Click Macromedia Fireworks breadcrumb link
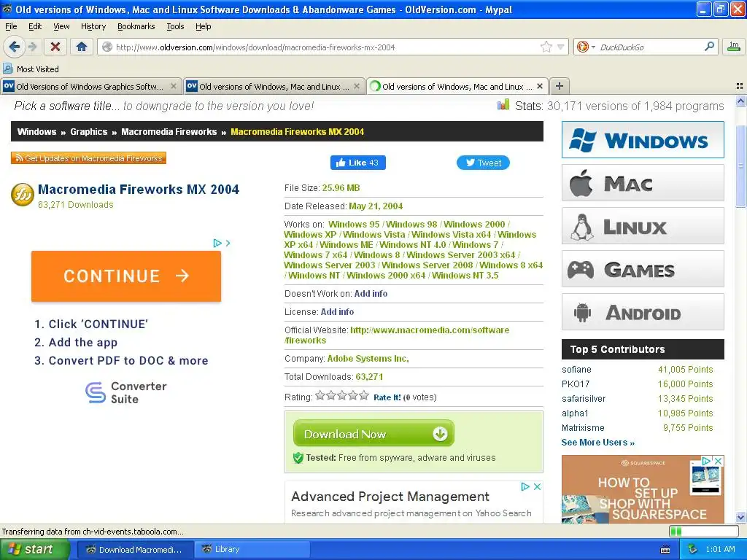 (x=169, y=131)
